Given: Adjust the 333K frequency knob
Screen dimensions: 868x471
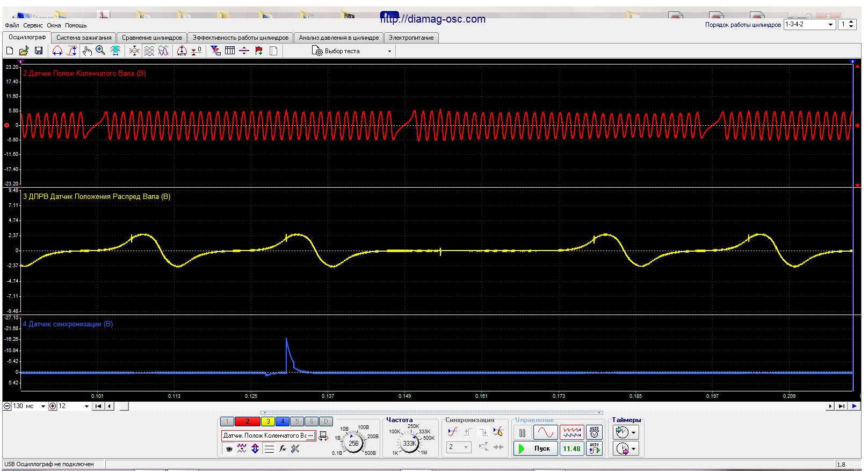Looking at the screenshot, I should (409, 444).
